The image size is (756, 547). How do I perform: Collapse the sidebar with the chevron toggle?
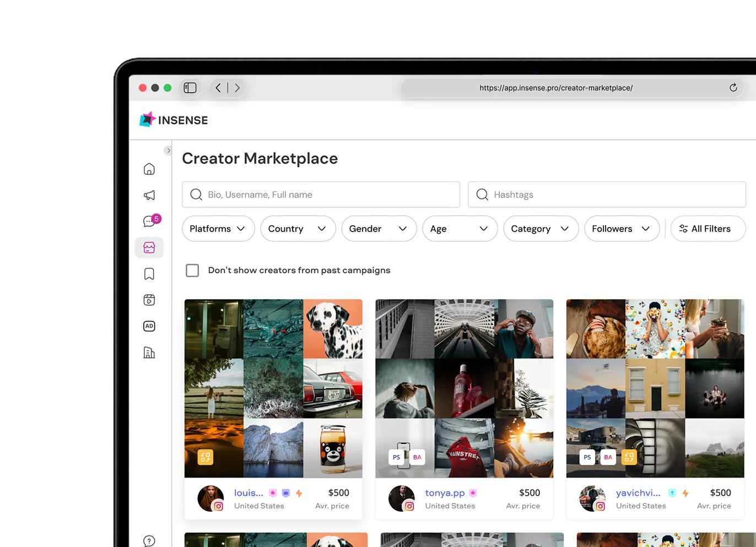coord(168,150)
